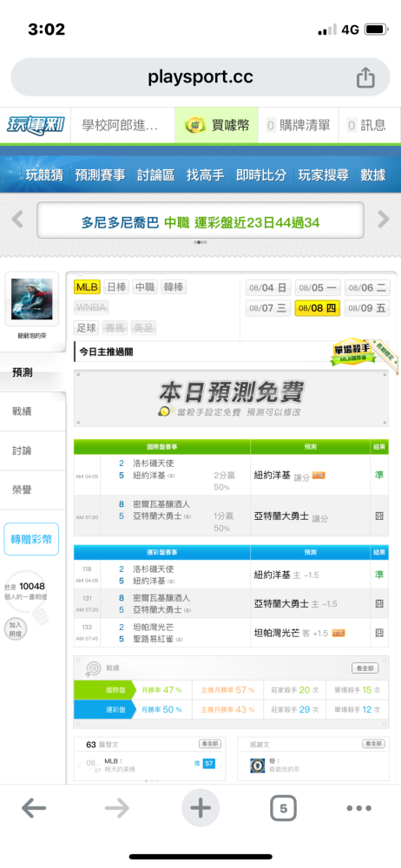Viewport: 401px width, 868px height.
Task: Click the orange badge beside 紐約洋基 讓分
Action: (x=319, y=475)
